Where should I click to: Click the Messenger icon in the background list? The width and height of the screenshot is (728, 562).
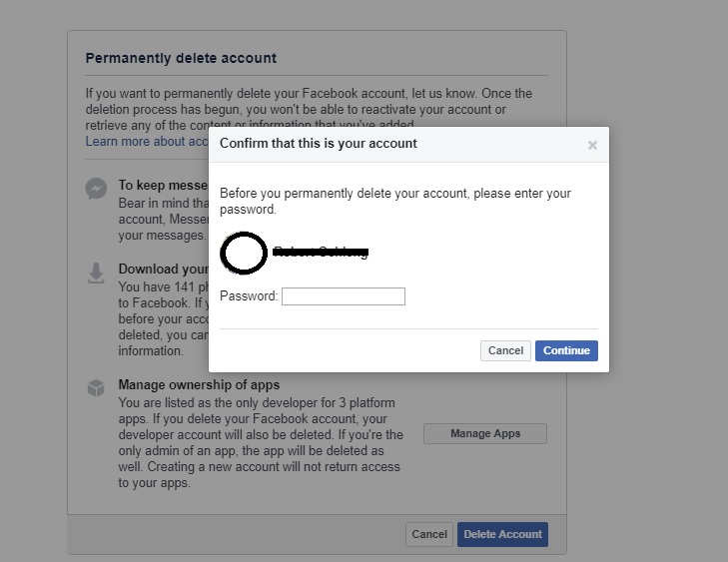(97, 189)
